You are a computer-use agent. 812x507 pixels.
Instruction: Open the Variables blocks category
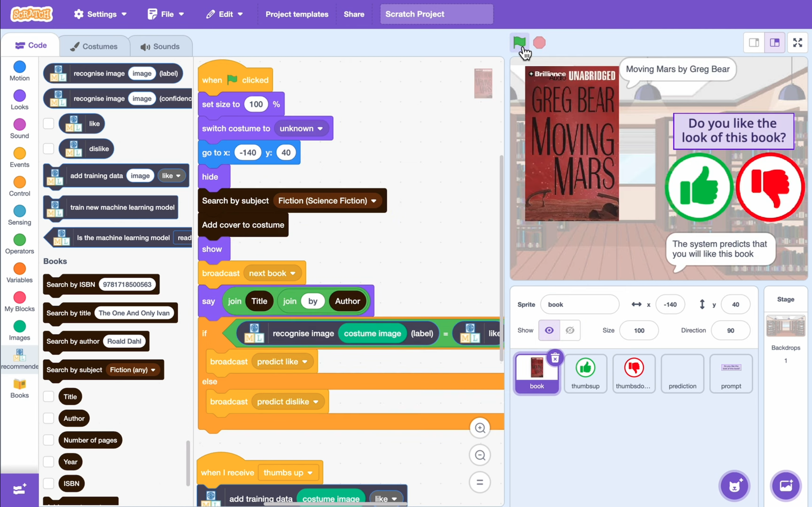click(19, 273)
